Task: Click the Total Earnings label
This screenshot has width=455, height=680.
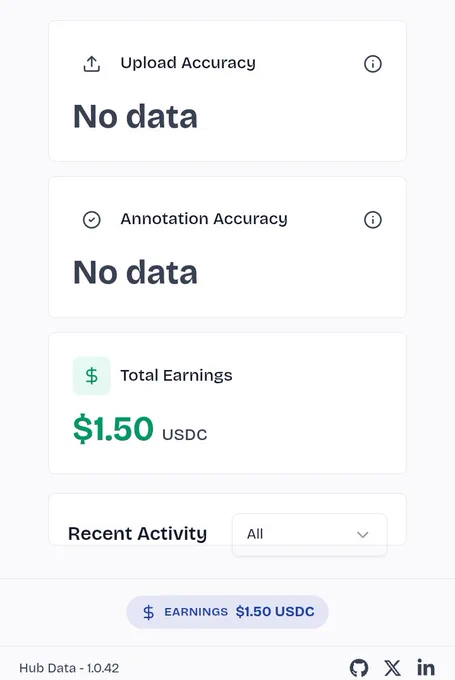Action: point(176,376)
